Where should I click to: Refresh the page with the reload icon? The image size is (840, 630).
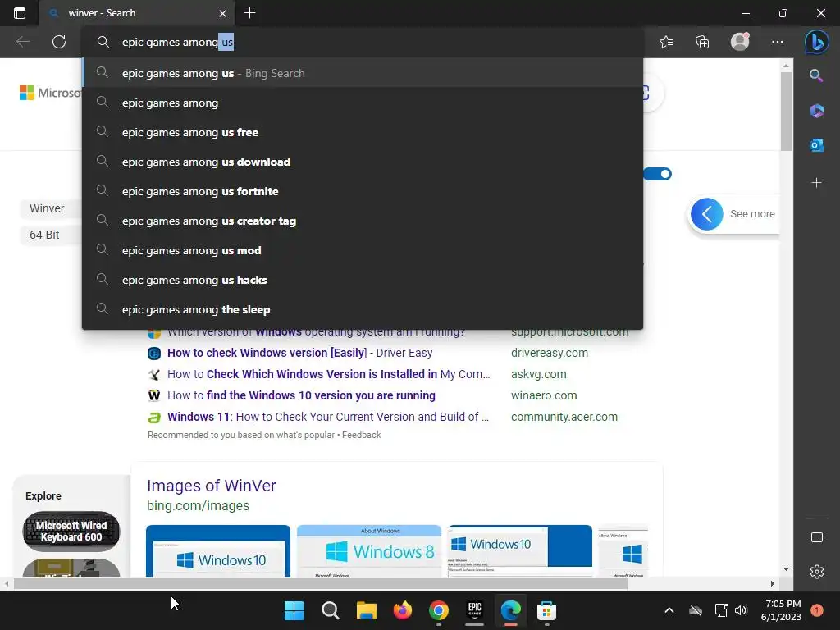[59, 42]
